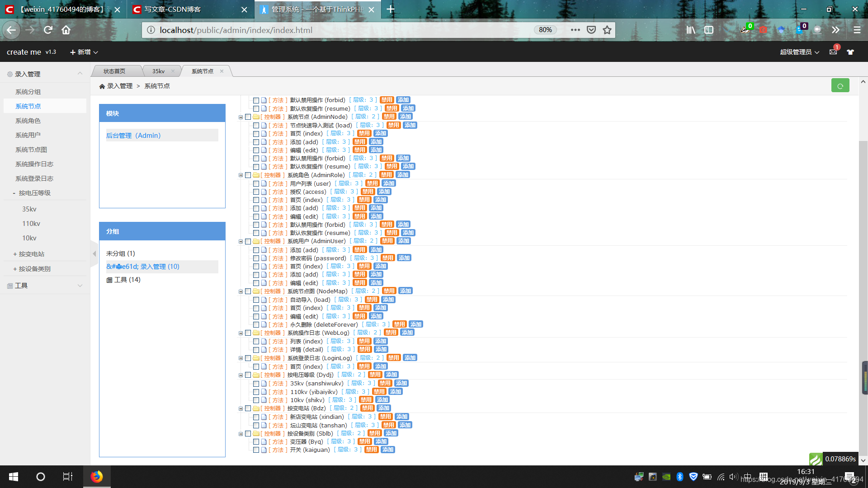Click 录入管理 in the breadcrumb
The image size is (868, 488).
(x=120, y=86)
